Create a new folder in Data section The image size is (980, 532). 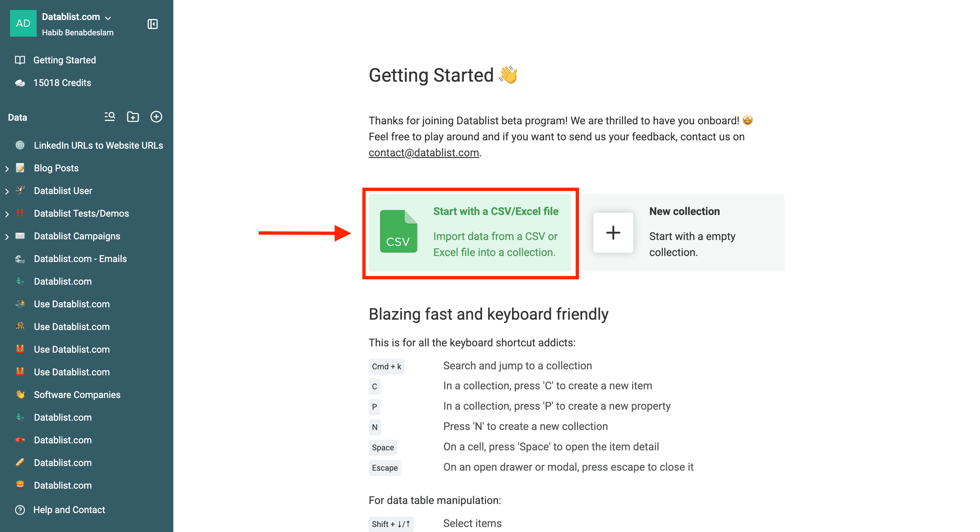click(x=133, y=117)
